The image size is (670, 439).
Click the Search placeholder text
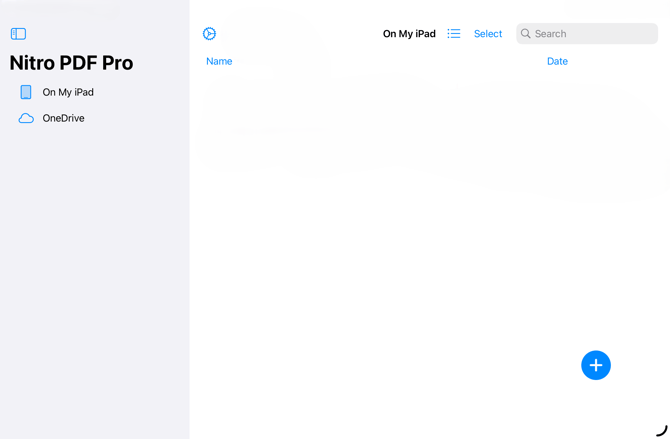pyautogui.click(x=551, y=34)
